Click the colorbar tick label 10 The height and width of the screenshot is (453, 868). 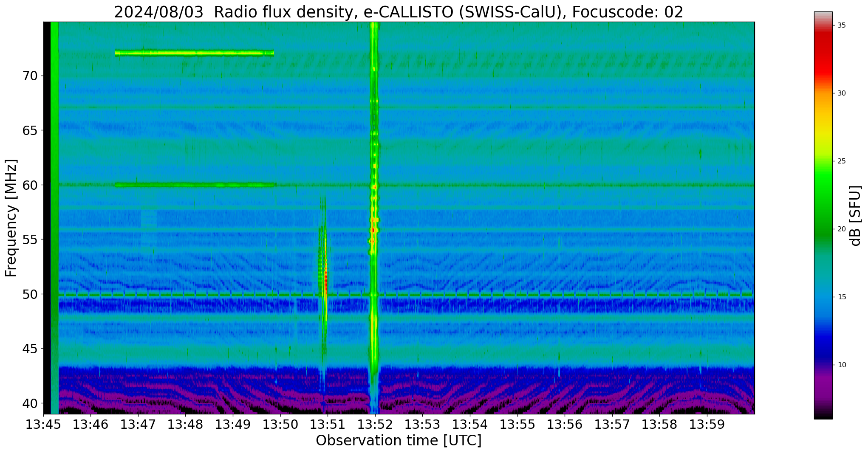[x=841, y=365]
